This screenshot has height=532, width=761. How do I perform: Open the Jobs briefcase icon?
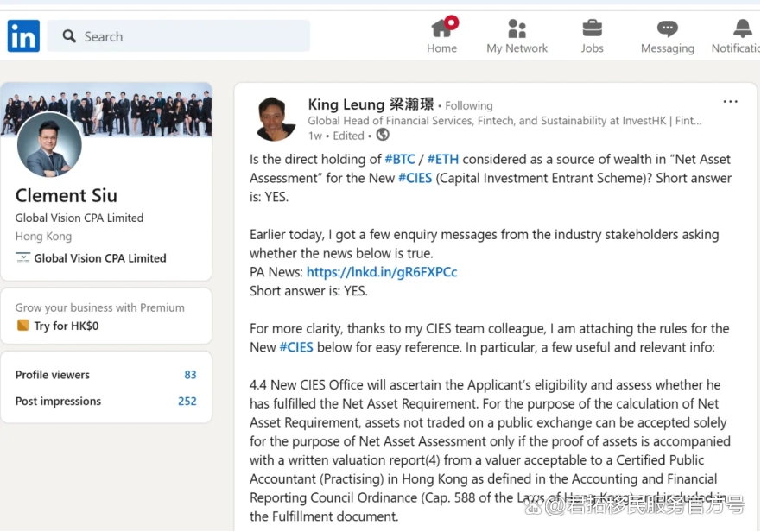point(592,28)
